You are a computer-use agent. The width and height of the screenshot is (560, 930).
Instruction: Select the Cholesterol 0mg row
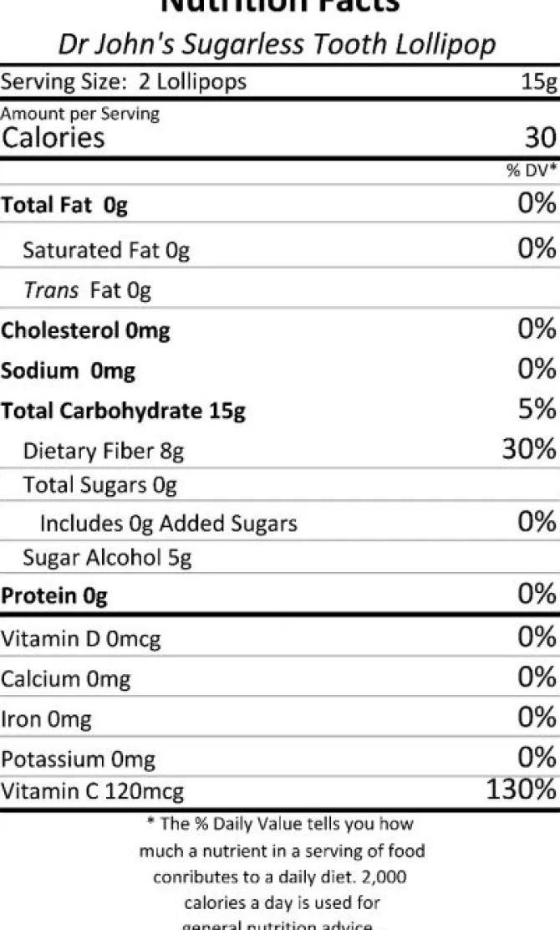(x=280, y=330)
